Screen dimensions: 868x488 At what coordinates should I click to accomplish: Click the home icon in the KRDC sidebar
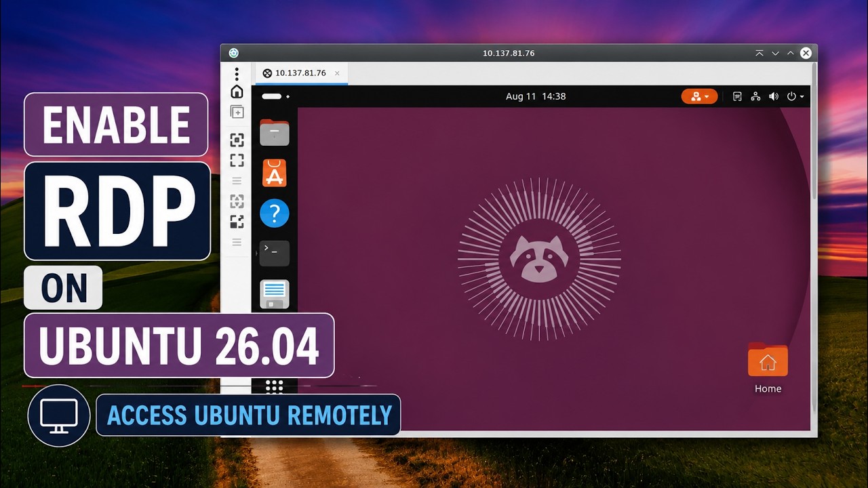(x=237, y=91)
